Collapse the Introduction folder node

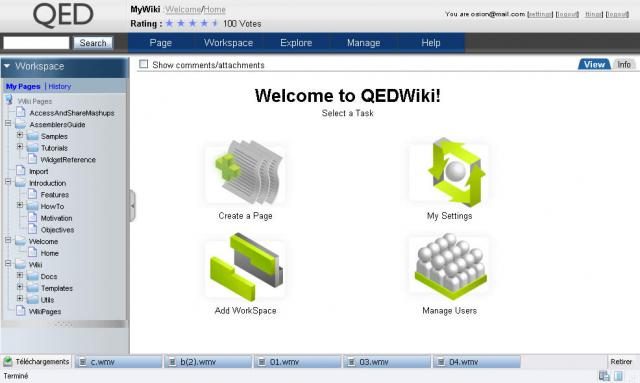click(x=8, y=182)
